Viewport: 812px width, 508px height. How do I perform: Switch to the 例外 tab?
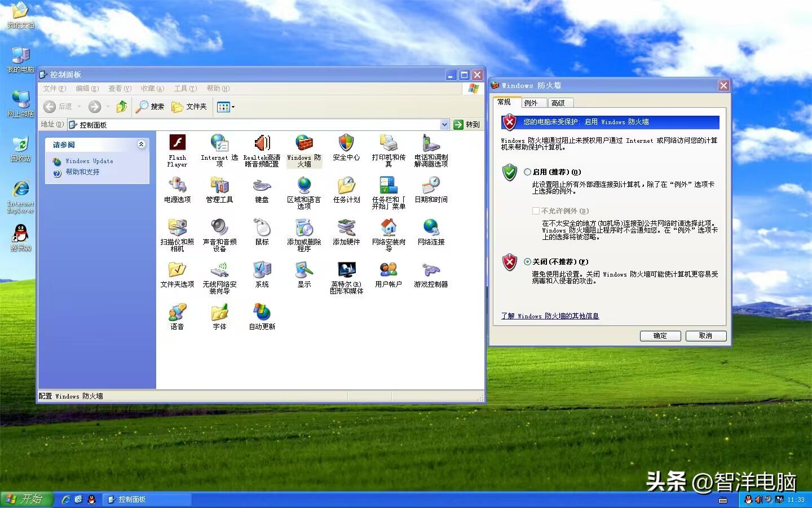tap(532, 103)
